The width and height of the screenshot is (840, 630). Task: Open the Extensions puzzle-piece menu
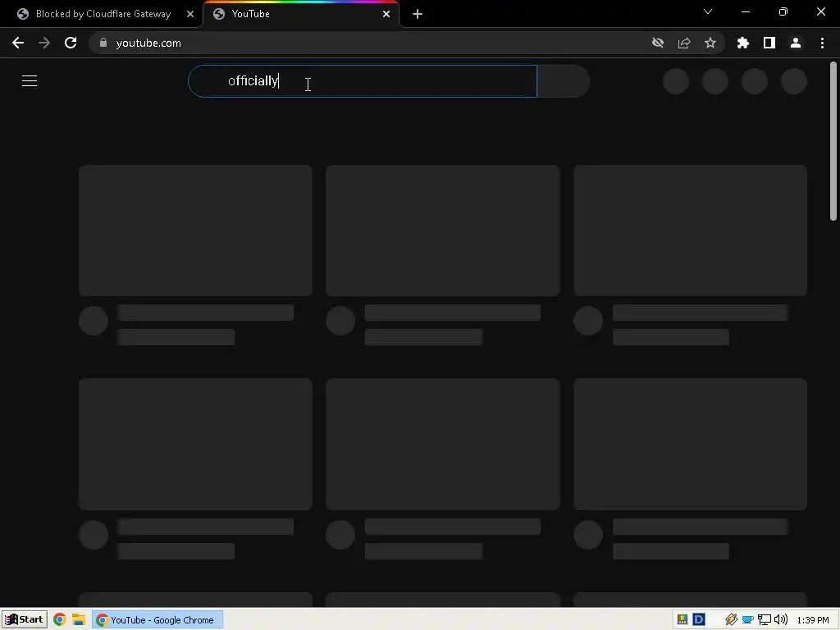pos(743,43)
